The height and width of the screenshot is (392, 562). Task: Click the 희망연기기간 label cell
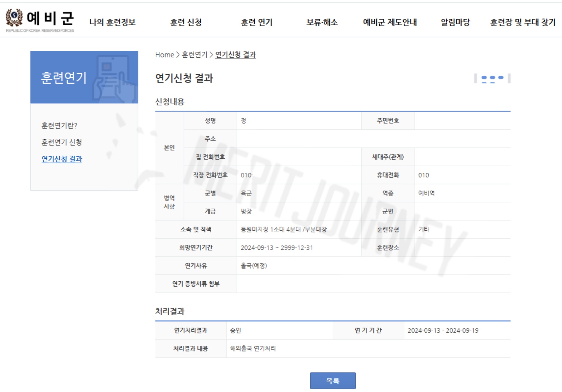(x=196, y=248)
